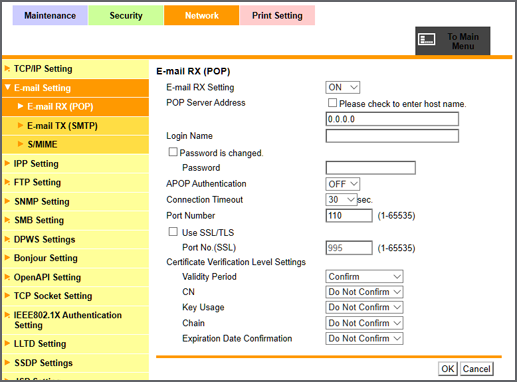Open Connection Timeout dropdown
The height and width of the screenshot is (382, 517).
[x=341, y=200]
